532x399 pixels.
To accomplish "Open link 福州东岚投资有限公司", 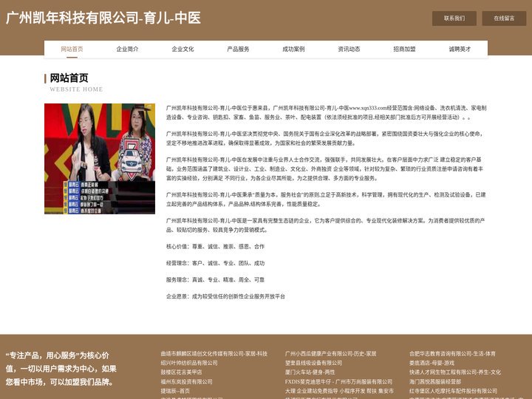I will (x=187, y=381).
